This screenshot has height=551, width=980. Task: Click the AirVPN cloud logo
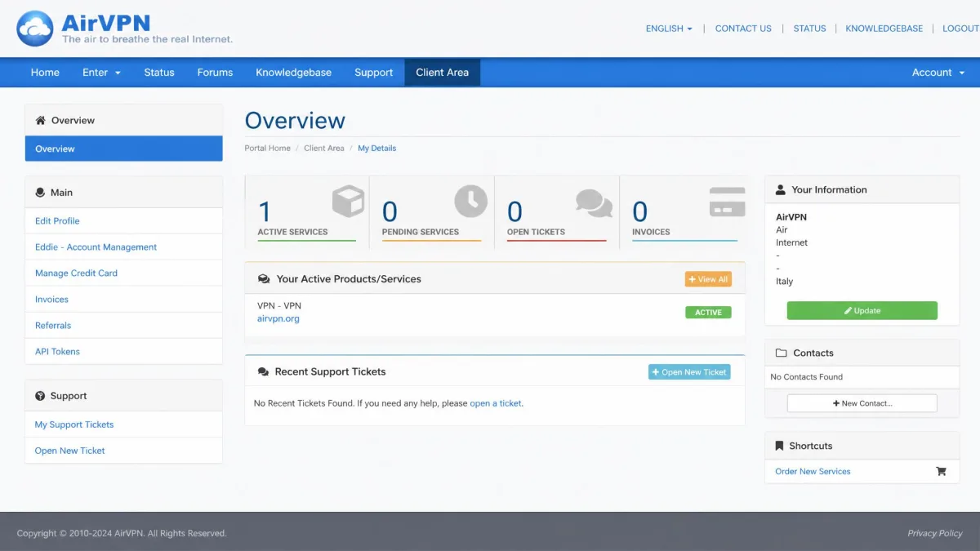(x=35, y=29)
